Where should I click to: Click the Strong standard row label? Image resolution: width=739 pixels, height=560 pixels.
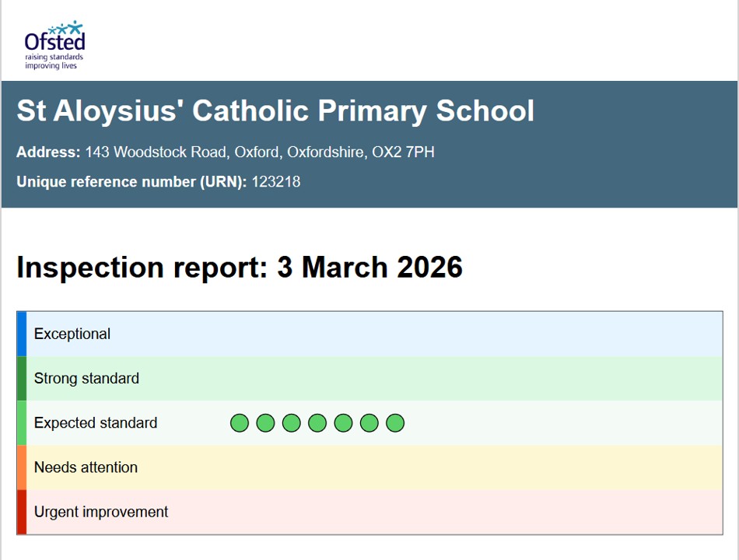[86, 379]
